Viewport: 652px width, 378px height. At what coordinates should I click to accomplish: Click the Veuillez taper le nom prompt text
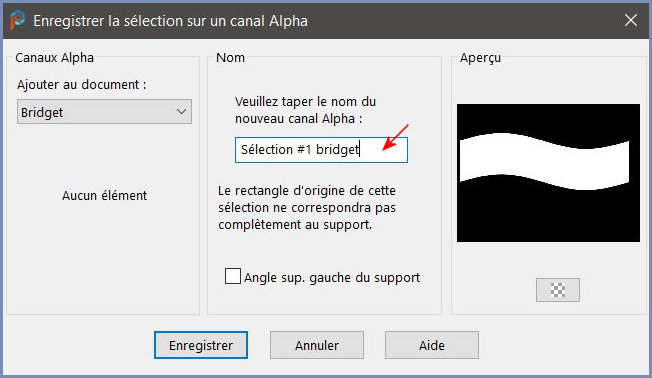click(x=305, y=110)
